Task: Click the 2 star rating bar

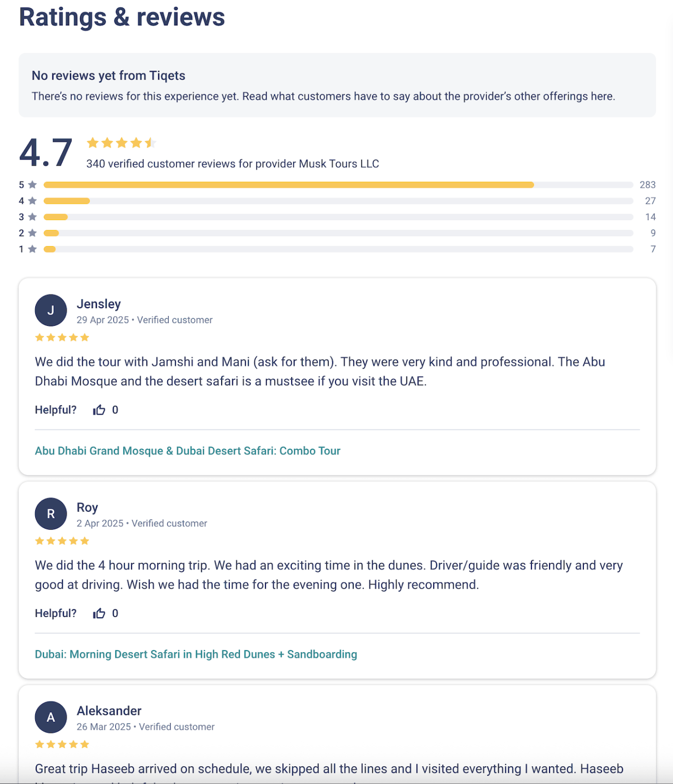Action: click(338, 233)
